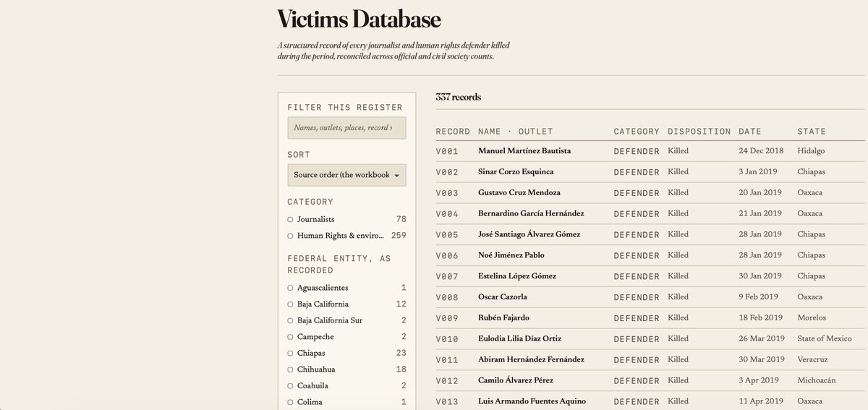Image resolution: width=868 pixels, height=410 pixels.
Task: Enable the Campeche filter checkbox
Action: [290, 337]
